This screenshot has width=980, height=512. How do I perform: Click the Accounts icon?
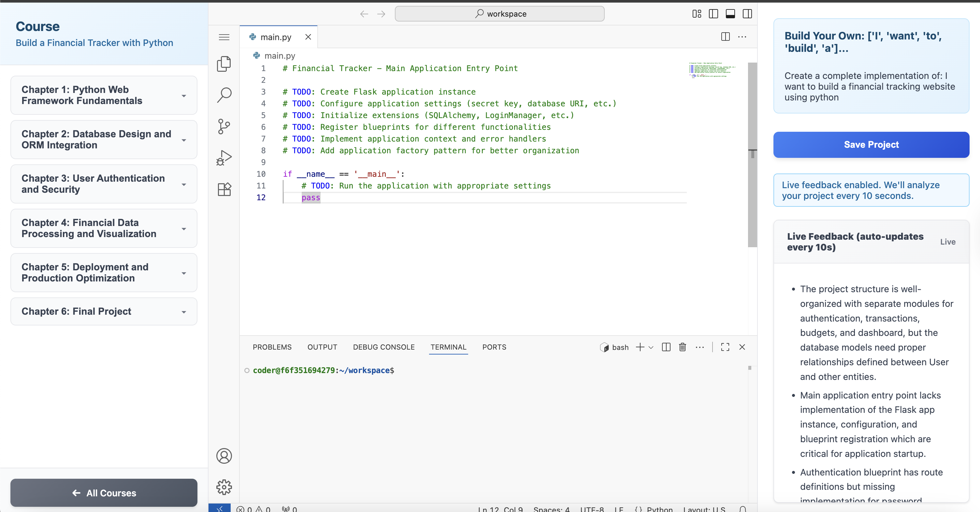[224, 456]
